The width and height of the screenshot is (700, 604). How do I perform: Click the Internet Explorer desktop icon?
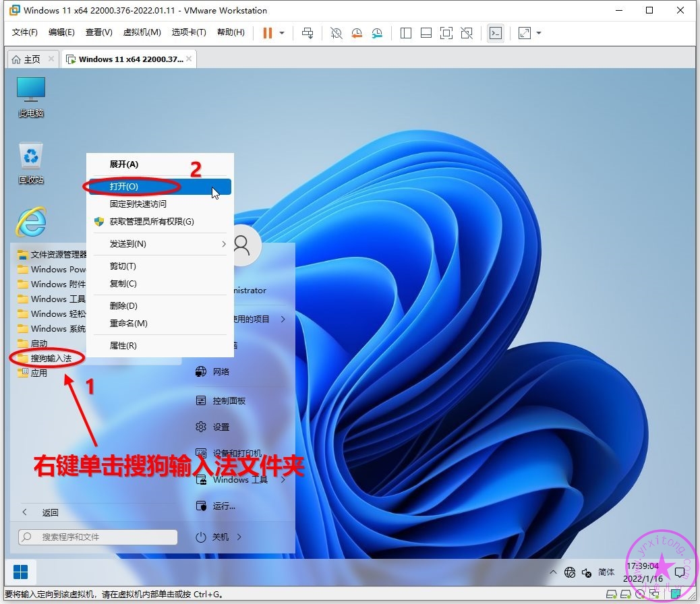(31, 221)
